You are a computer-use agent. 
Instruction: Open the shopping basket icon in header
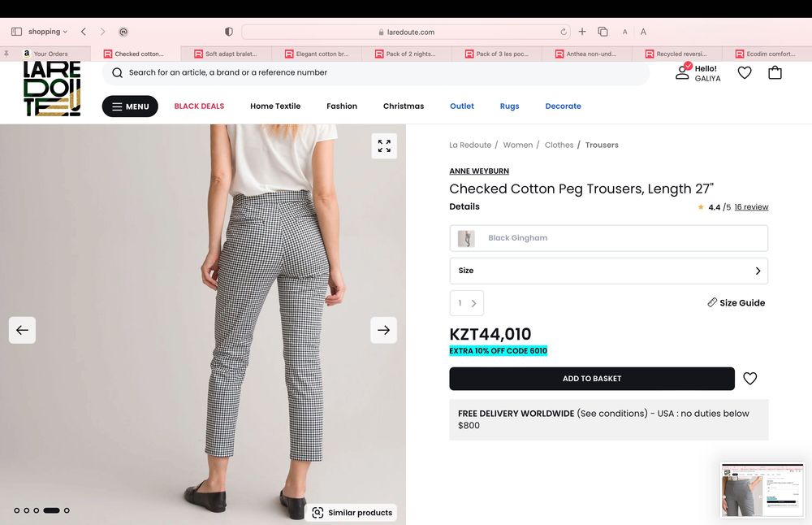click(775, 72)
